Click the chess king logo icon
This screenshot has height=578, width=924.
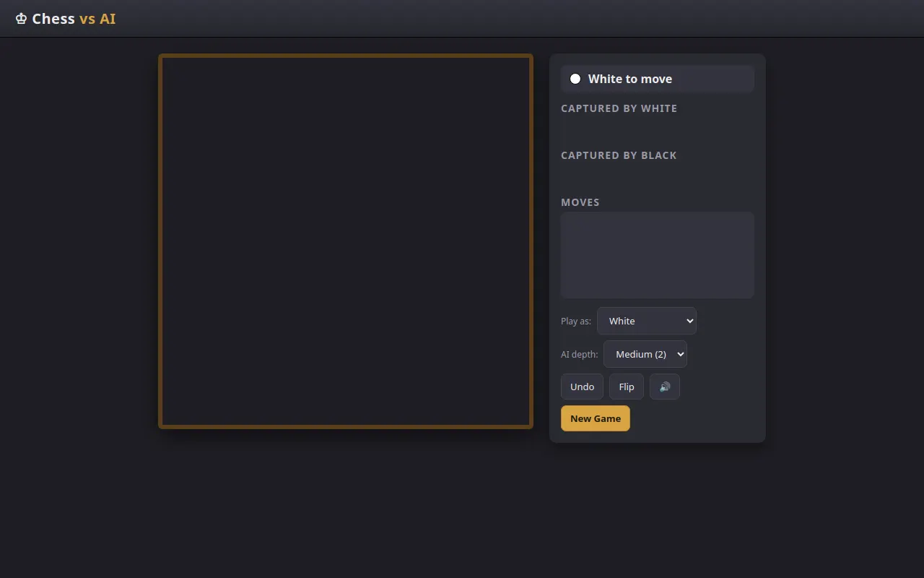pos(21,19)
